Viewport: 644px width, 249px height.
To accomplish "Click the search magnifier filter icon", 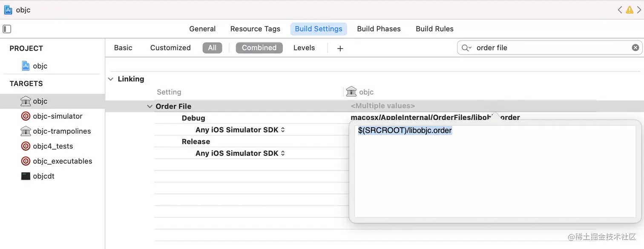I will click(x=466, y=48).
